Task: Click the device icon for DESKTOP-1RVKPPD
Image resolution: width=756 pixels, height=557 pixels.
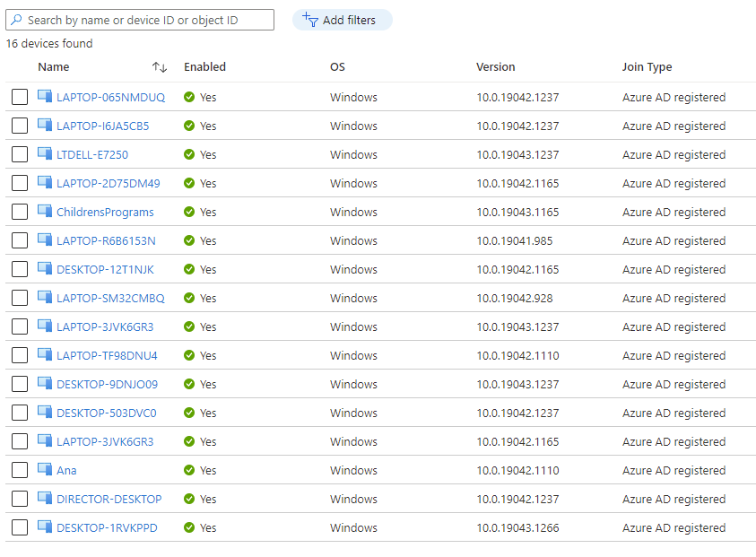Action: (45, 527)
